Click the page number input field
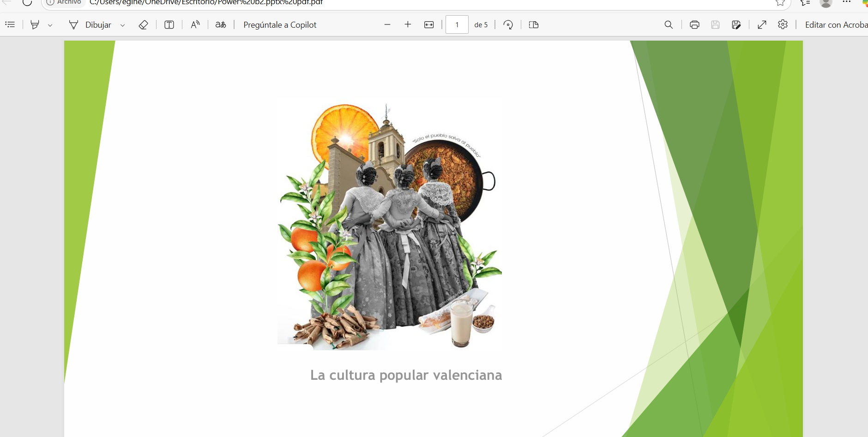This screenshot has width=868, height=437. click(457, 25)
